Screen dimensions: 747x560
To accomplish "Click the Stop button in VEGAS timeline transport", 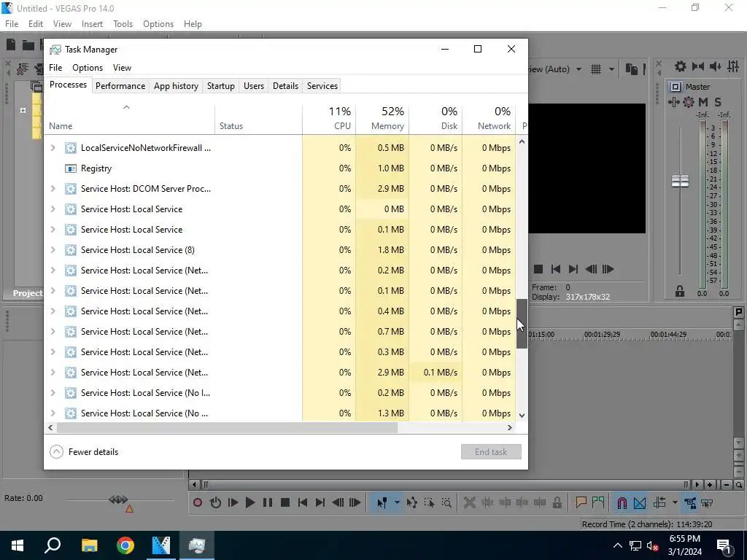I will [x=285, y=502].
